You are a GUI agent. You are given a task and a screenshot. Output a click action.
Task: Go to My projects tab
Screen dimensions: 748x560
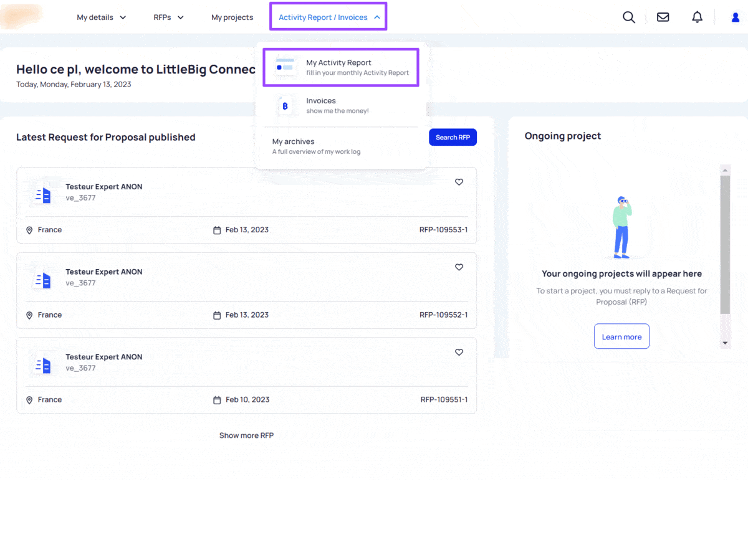click(x=232, y=17)
